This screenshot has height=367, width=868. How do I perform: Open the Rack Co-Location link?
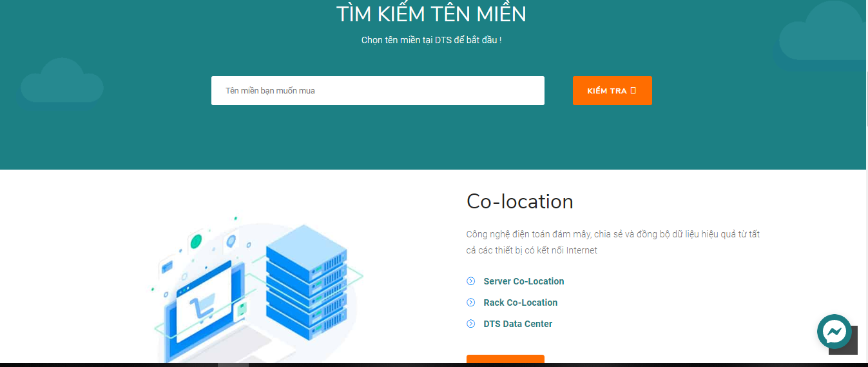click(x=521, y=303)
